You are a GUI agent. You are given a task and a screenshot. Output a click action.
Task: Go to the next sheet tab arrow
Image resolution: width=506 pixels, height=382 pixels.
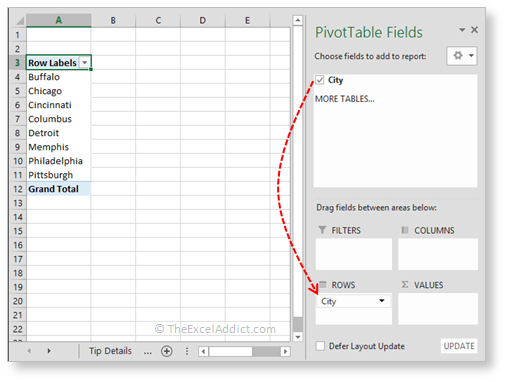(49, 351)
